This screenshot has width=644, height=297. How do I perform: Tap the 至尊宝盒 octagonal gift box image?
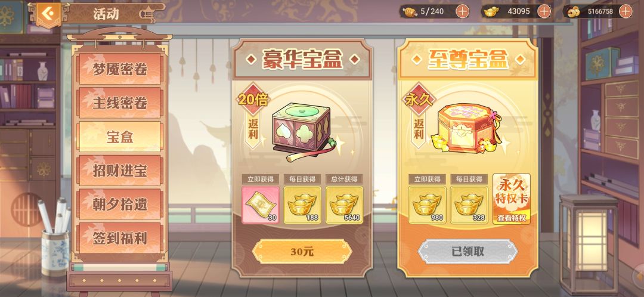point(468,128)
